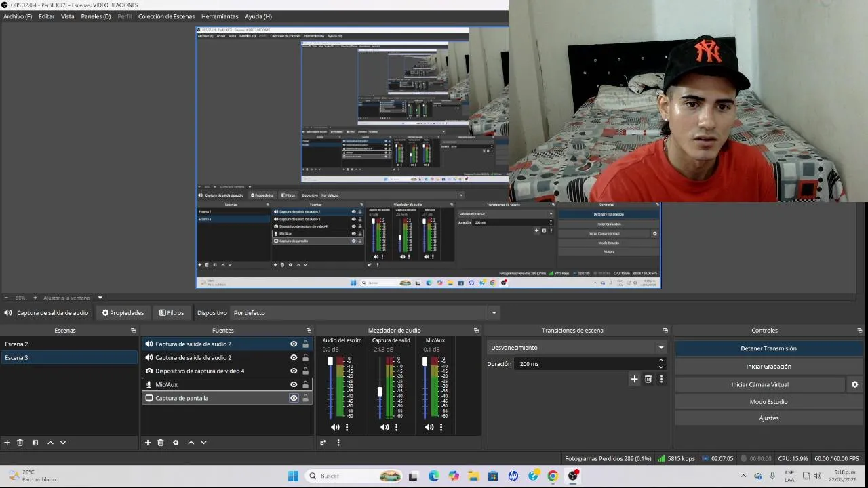This screenshot has width=868, height=488.
Task: Hide Dispositivo de captura de video 4 source
Action: pos(294,371)
